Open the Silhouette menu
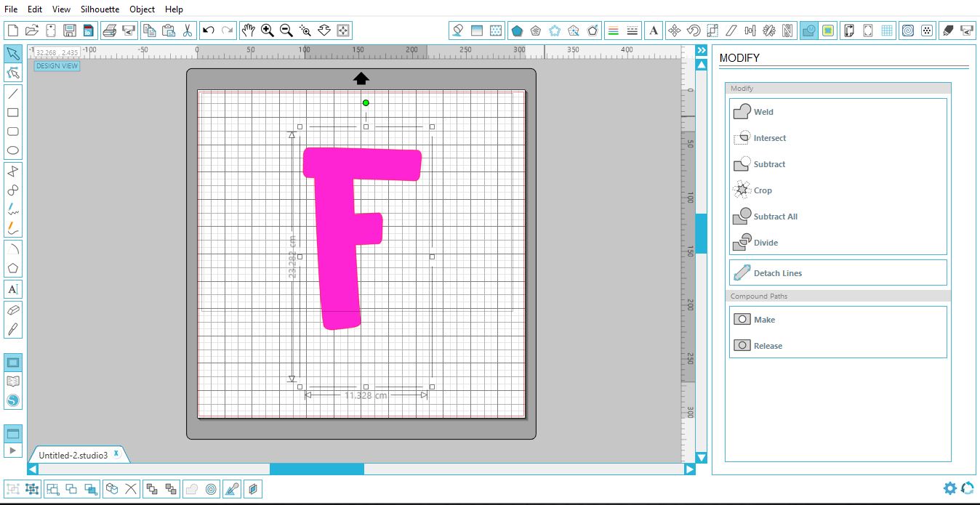Image resolution: width=980 pixels, height=505 pixels. [99, 9]
